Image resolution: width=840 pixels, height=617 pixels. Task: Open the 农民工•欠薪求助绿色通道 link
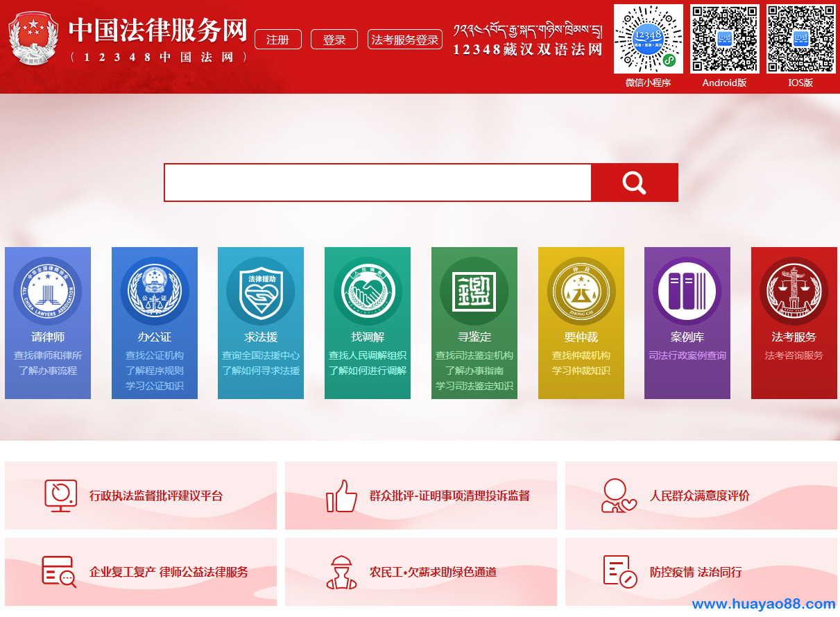(433, 573)
